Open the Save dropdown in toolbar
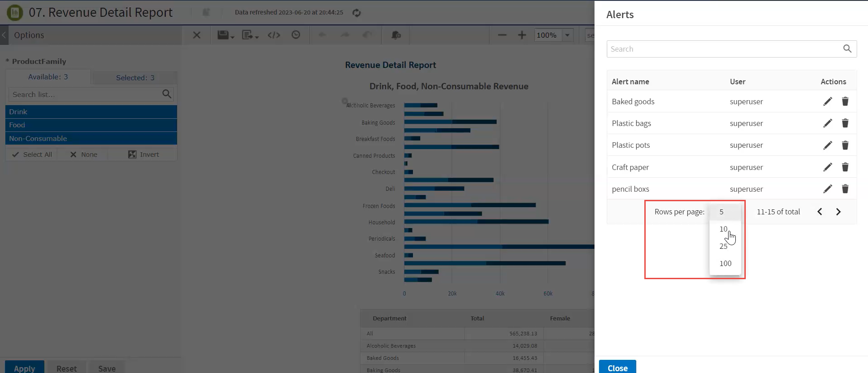 [225, 35]
